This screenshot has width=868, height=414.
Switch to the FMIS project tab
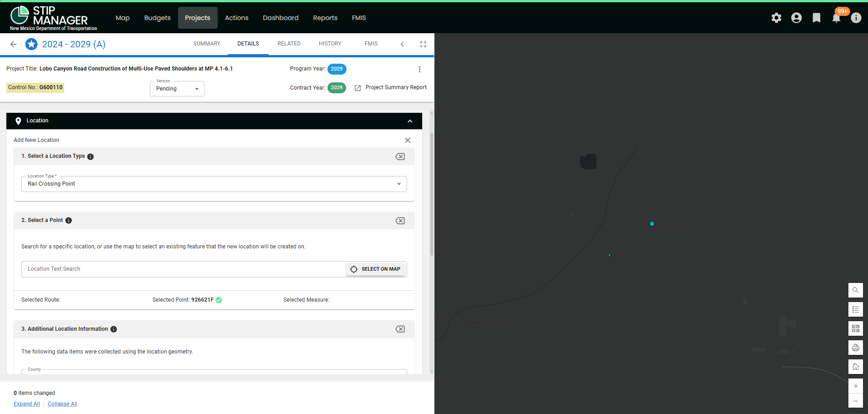tap(371, 44)
